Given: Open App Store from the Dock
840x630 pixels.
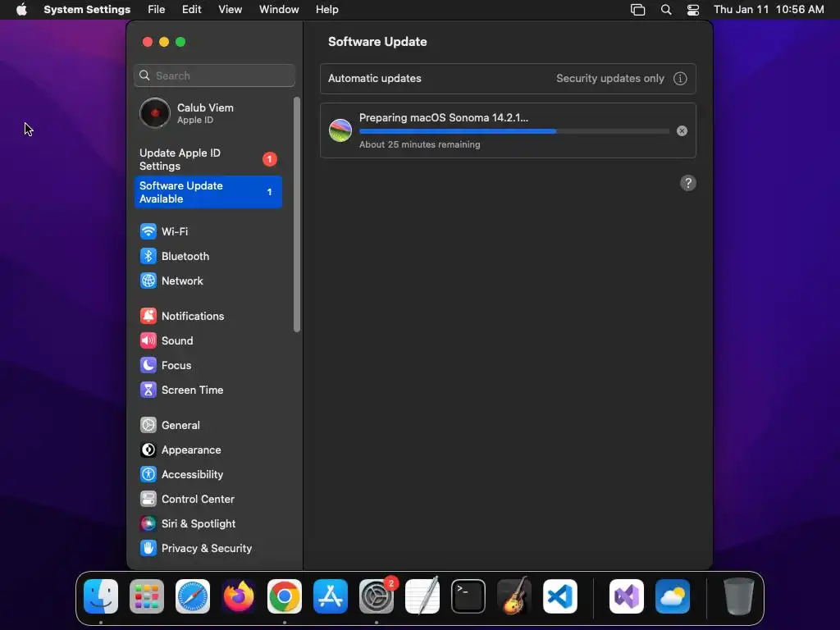Looking at the screenshot, I should [x=331, y=596].
